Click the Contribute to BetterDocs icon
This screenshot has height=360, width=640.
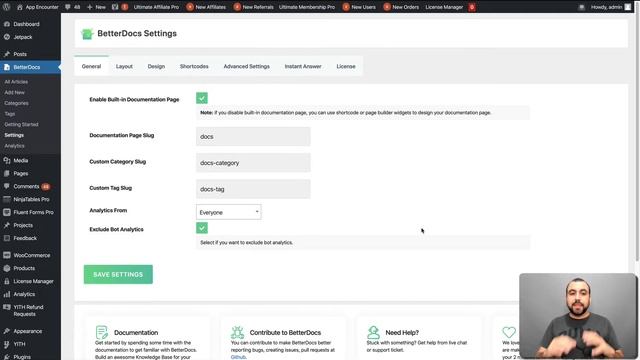coord(237,333)
